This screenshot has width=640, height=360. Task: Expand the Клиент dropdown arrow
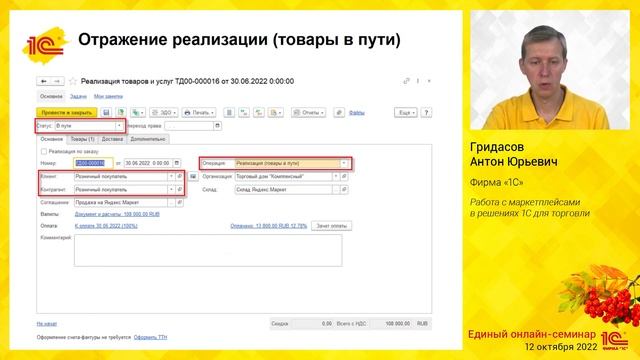point(171,176)
